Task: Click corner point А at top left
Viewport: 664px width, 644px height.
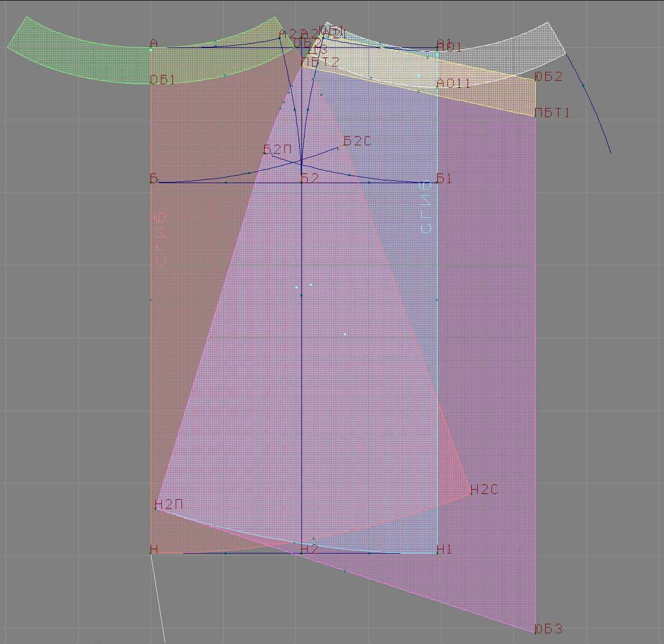Action: pos(153,44)
